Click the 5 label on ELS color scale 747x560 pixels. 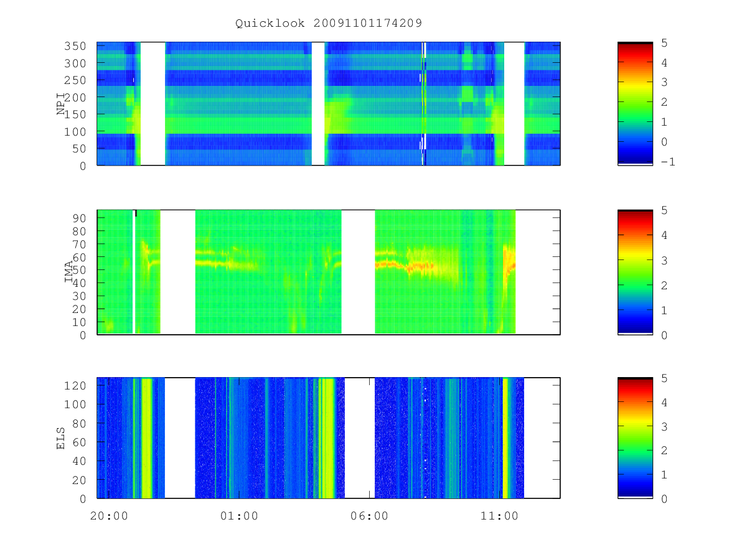(664, 378)
